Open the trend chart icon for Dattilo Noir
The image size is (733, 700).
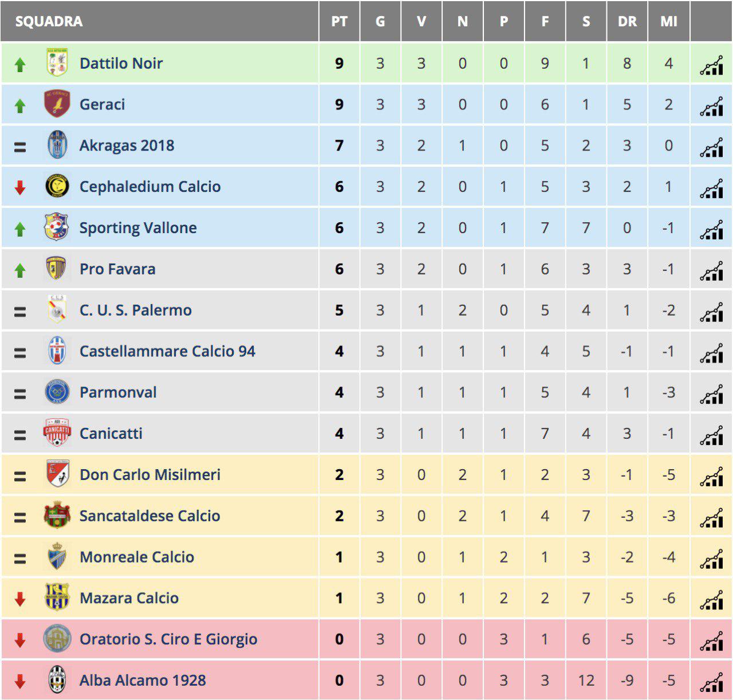pos(711,65)
